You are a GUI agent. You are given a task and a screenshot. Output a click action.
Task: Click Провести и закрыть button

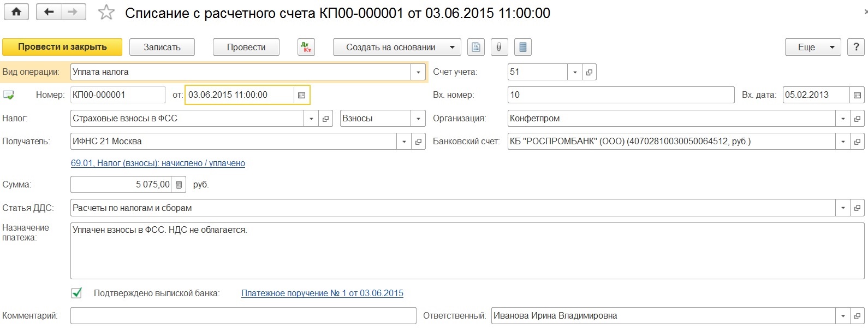[x=62, y=47]
